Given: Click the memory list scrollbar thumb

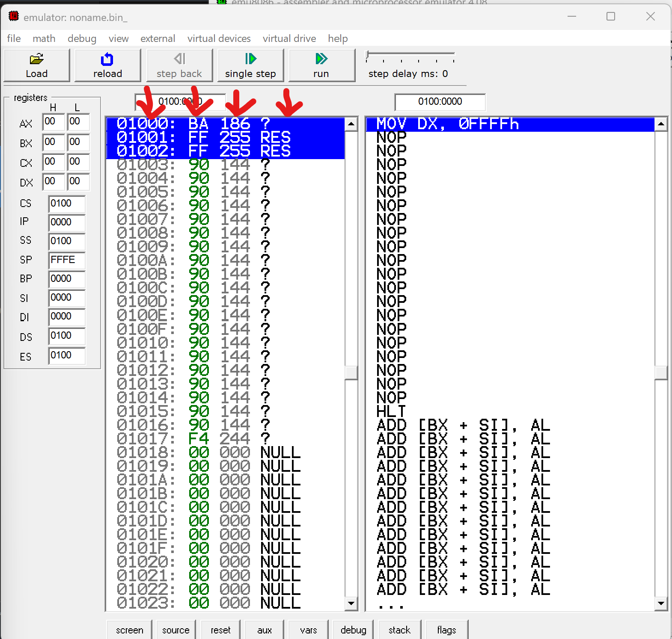Looking at the screenshot, I should pos(351,373).
